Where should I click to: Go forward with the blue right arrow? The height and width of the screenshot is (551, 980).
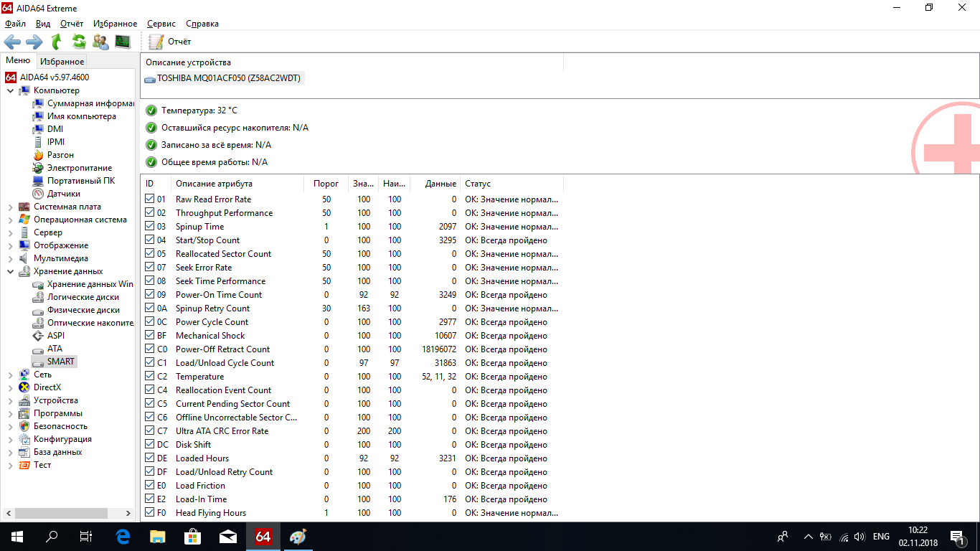34,42
